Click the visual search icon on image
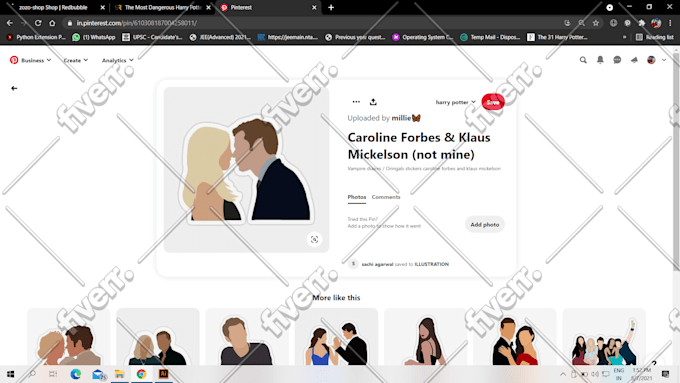The width and height of the screenshot is (680, 383). pyautogui.click(x=314, y=239)
